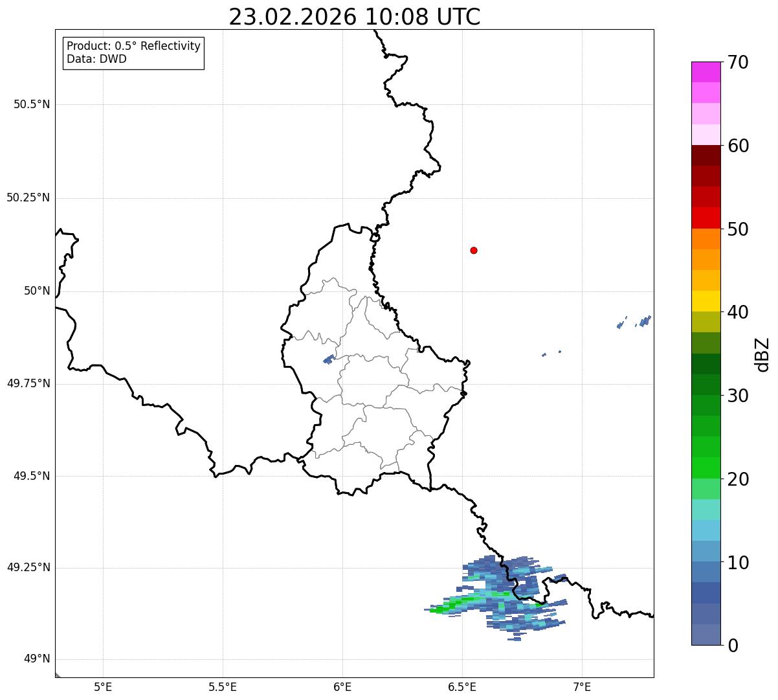Screen dimensions: 778x700
Task: Click the colorbar tick label '70'
Action: (x=738, y=62)
